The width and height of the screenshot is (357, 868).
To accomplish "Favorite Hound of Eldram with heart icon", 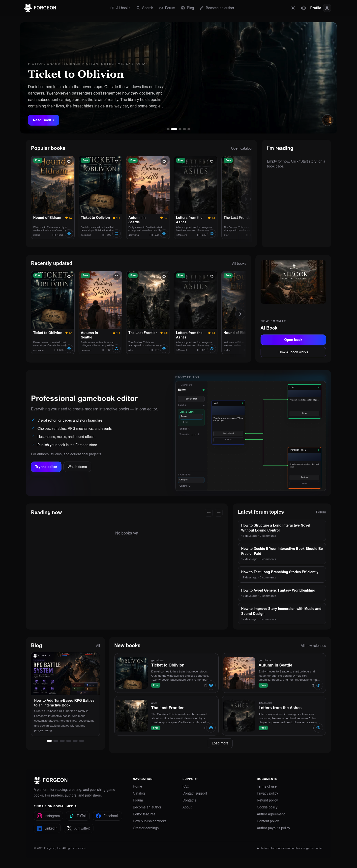I will tap(69, 162).
